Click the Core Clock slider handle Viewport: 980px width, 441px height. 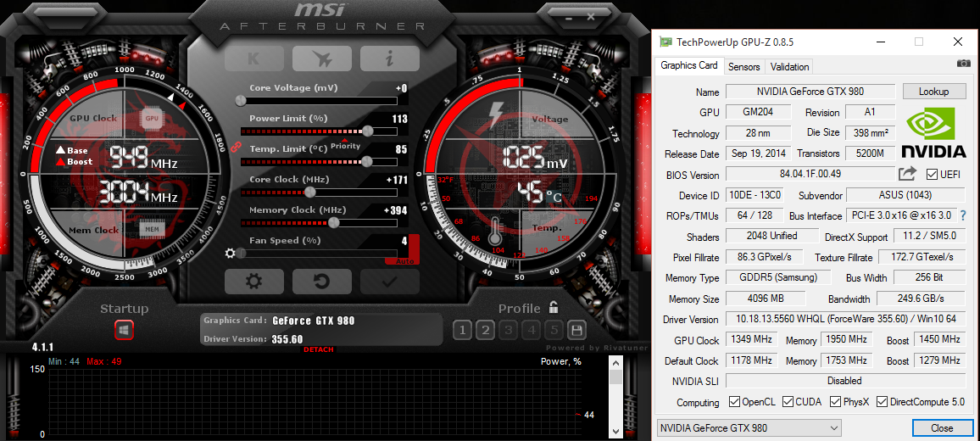[x=309, y=192]
